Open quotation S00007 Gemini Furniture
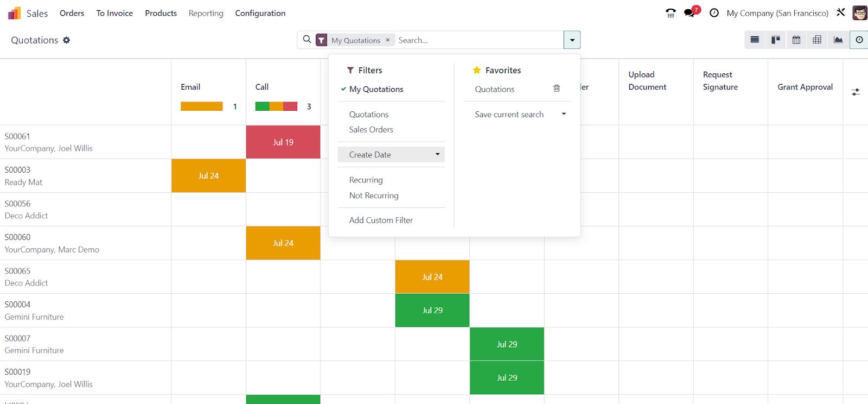This screenshot has height=404, width=868. (86, 344)
